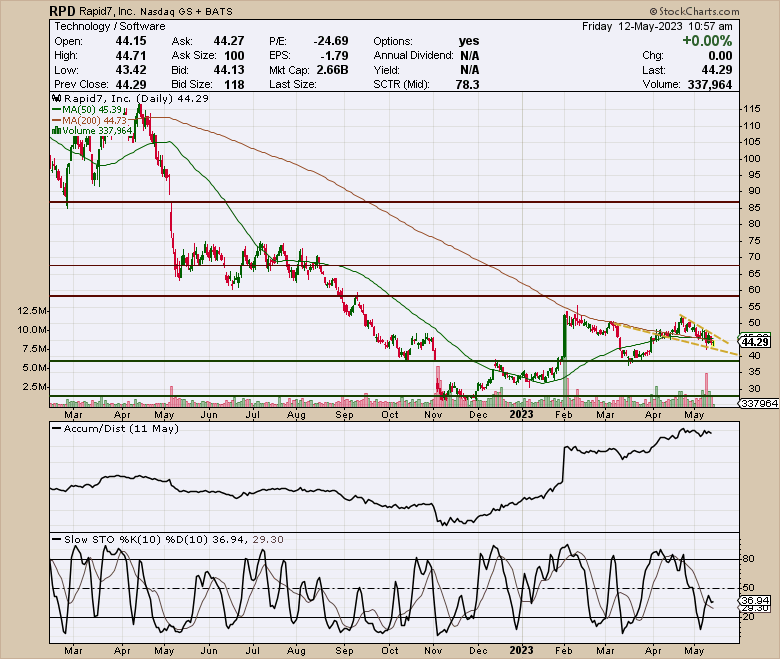Viewport: 780px width, 659px height.
Task: Click the Slow STO %K(10) %D(10) panel title
Action: pos(136,540)
